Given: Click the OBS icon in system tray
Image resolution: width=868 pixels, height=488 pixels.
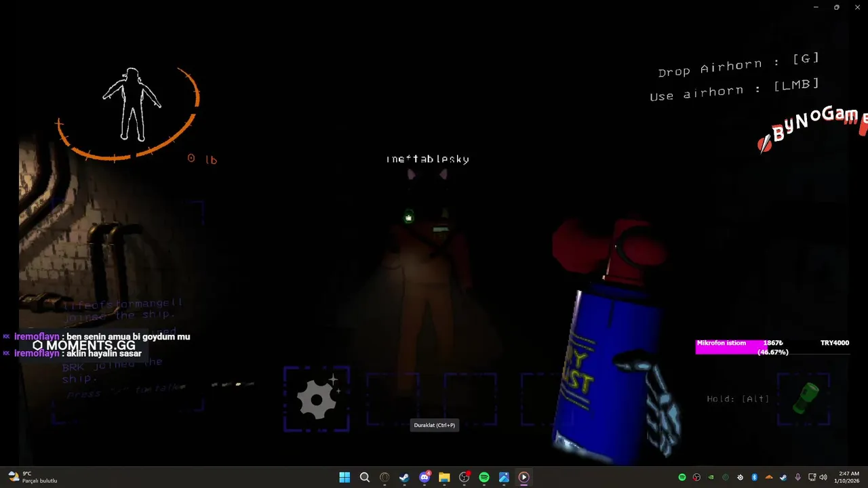Looking at the screenshot, I should (x=696, y=477).
